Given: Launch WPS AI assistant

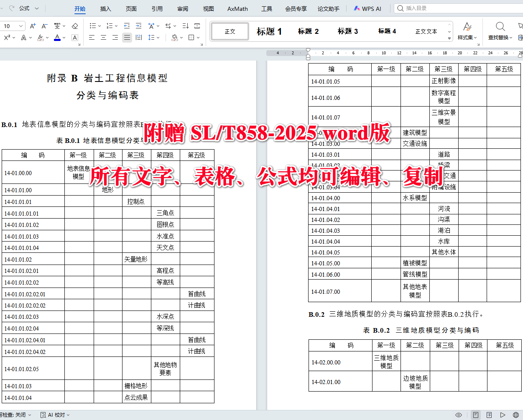Looking at the screenshot, I should click(x=367, y=8).
